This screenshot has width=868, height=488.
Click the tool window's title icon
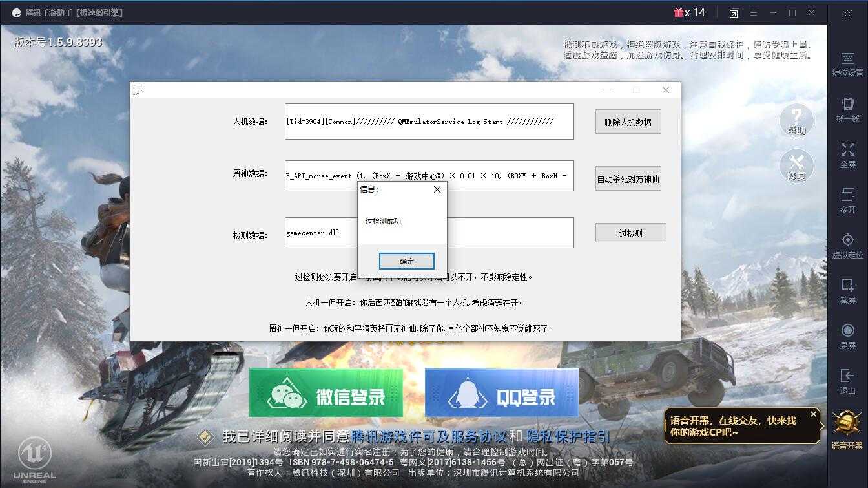tap(137, 90)
